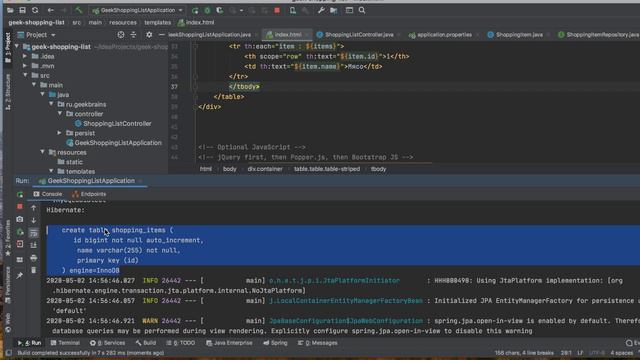640x360 pixels.
Task: Clear console with the trash icon
Action: point(33,270)
